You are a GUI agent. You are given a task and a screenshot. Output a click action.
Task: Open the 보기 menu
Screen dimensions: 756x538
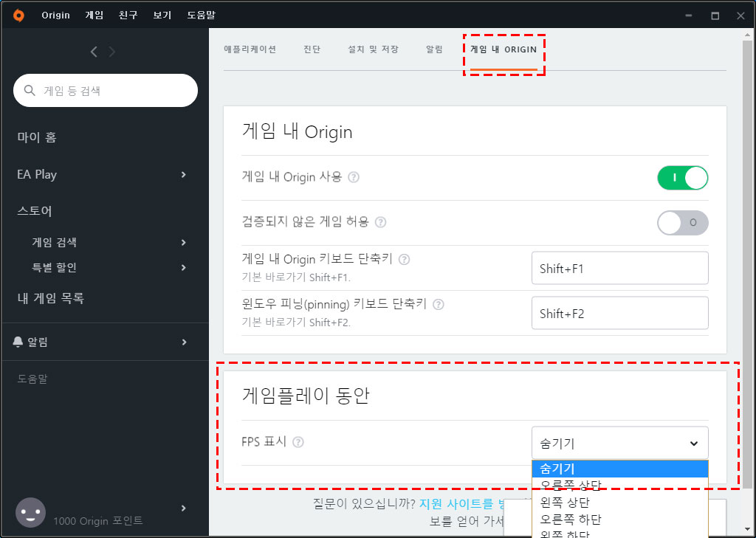(162, 15)
